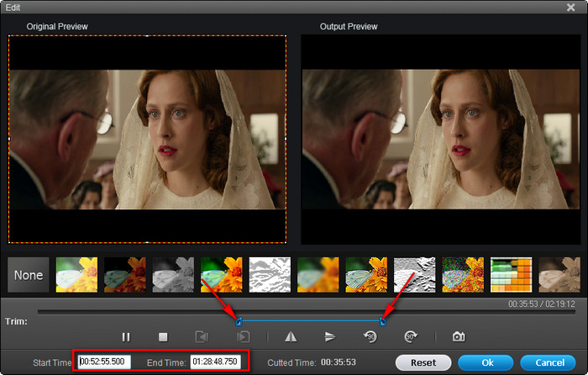The width and height of the screenshot is (588, 375).
Task: Apply the mosaic blocks effect thumbnail
Action: pos(511,275)
